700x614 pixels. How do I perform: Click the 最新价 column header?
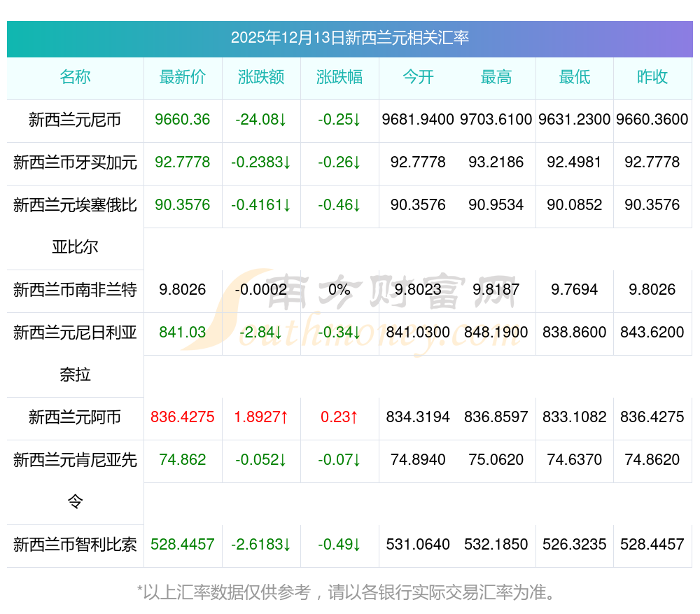pos(183,78)
